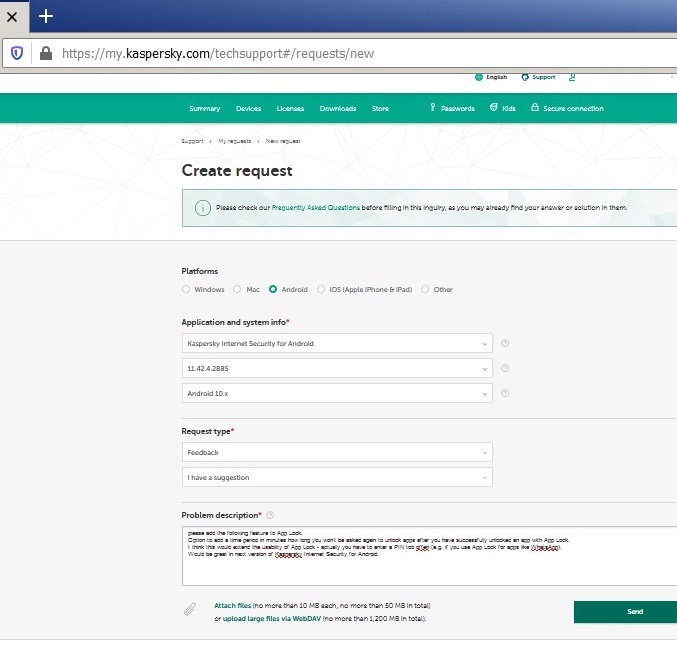
Task: Click the My requests breadcrumb link
Action: [x=234, y=141]
